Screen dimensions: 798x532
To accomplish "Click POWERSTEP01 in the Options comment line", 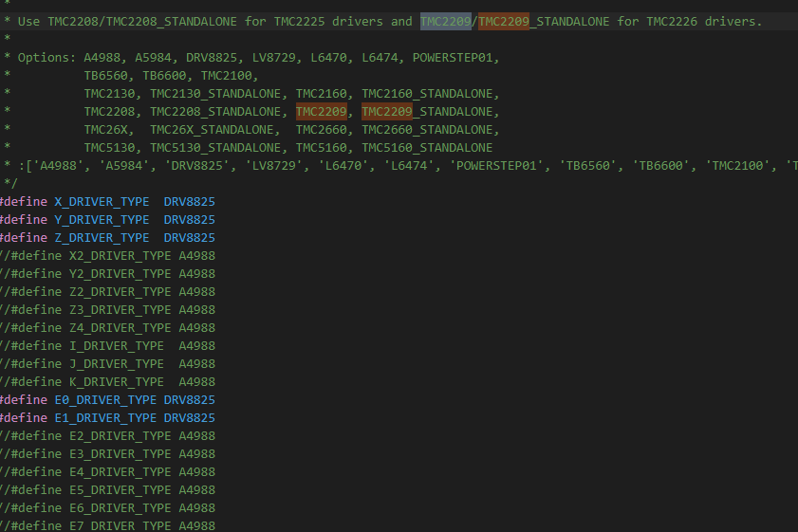I will click(x=455, y=58).
